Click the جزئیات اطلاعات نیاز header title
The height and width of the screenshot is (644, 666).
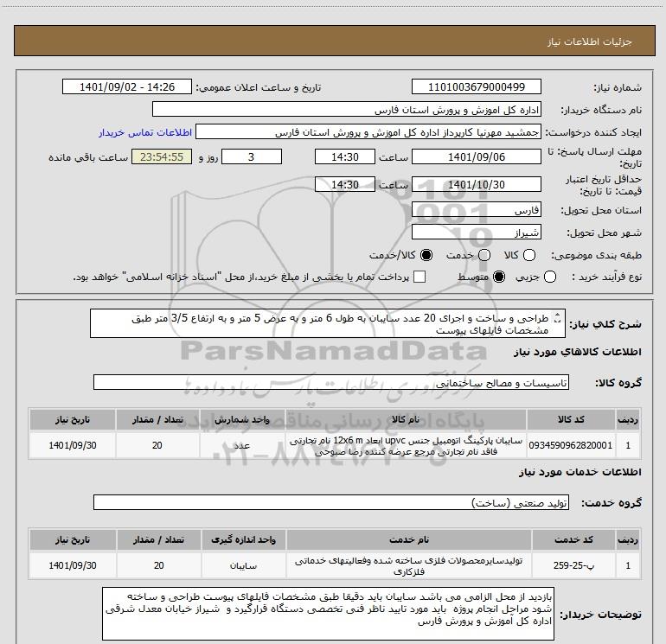click(x=590, y=41)
